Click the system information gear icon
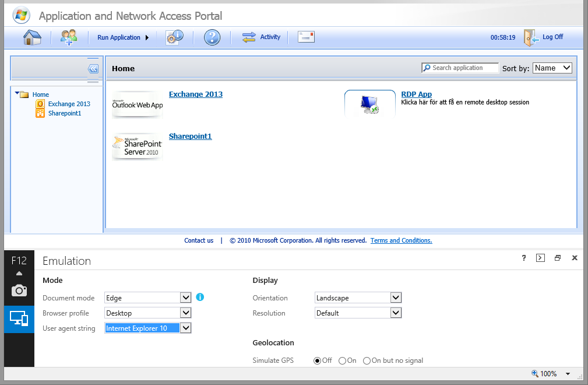588x385 pixels. click(x=174, y=37)
